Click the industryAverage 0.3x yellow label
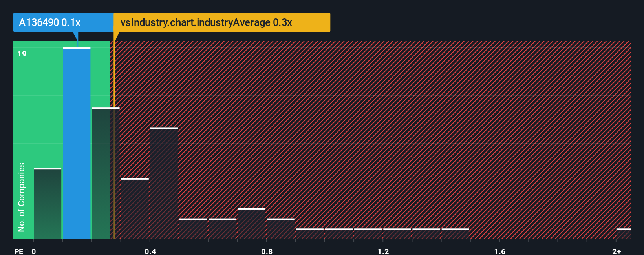The height and width of the screenshot is (255, 644). click(222, 22)
